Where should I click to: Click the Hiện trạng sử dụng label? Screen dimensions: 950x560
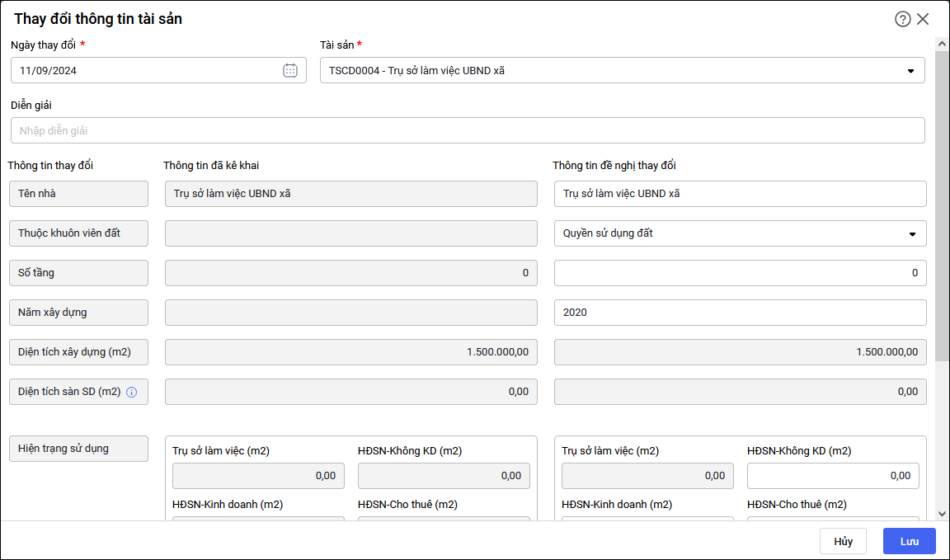78,449
